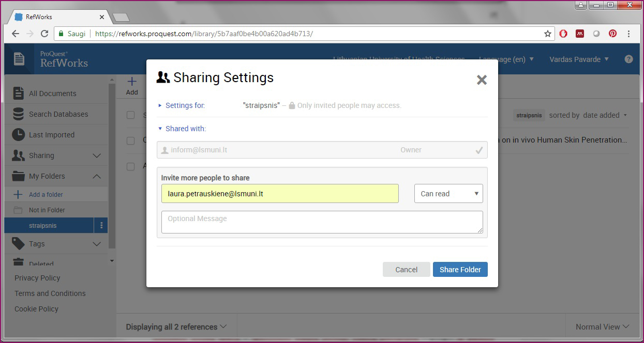Click Add a folder in sidebar

point(46,195)
